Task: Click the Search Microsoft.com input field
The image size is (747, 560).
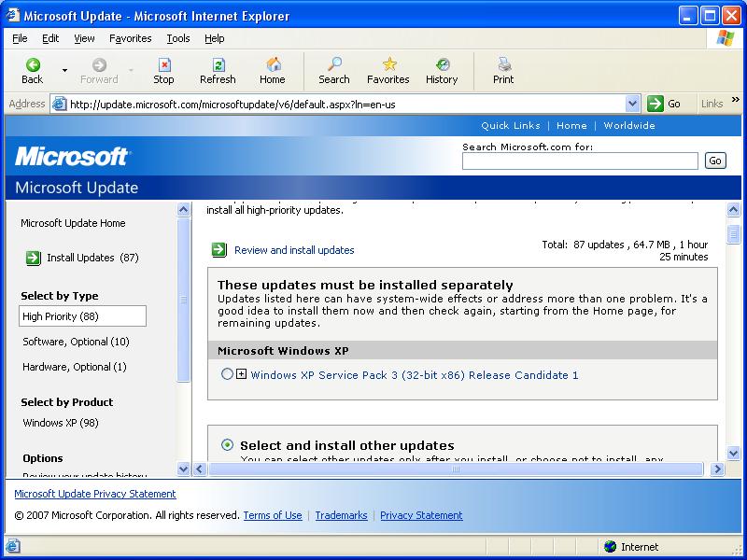Action: pyautogui.click(x=580, y=161)
